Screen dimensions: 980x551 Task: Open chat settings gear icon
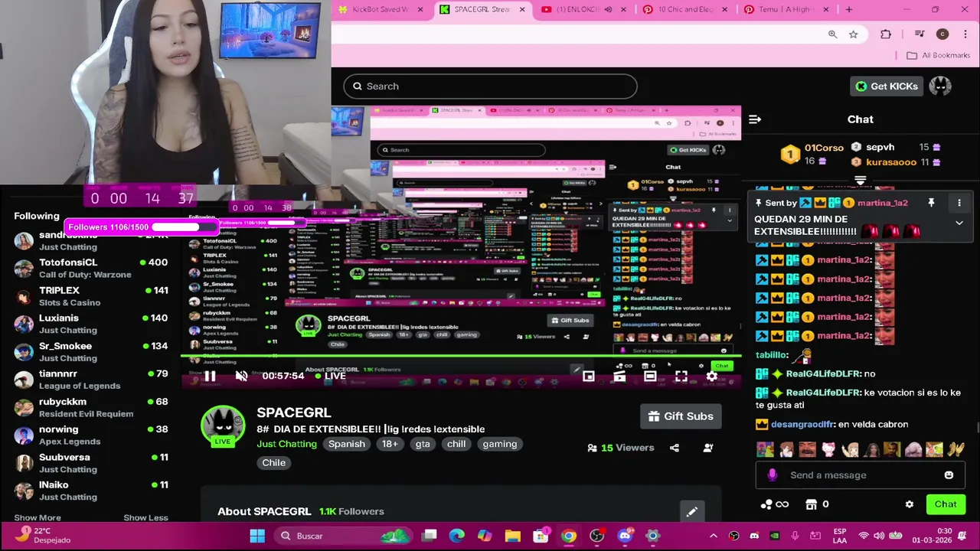(x=910, y=504)
